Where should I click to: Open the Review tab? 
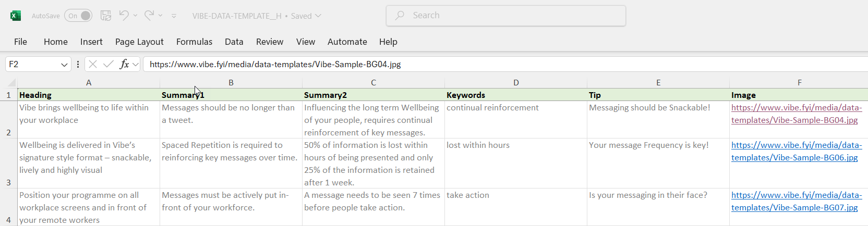270,42
